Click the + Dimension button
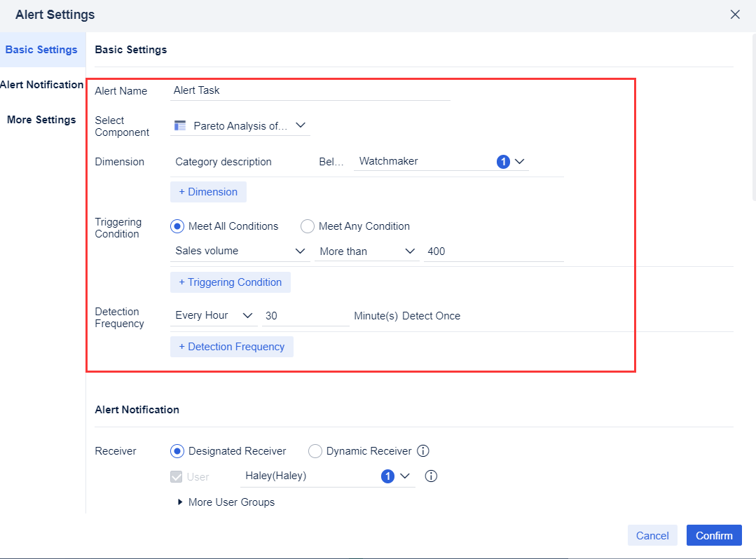The image size is (756, 559). point(208,191)
